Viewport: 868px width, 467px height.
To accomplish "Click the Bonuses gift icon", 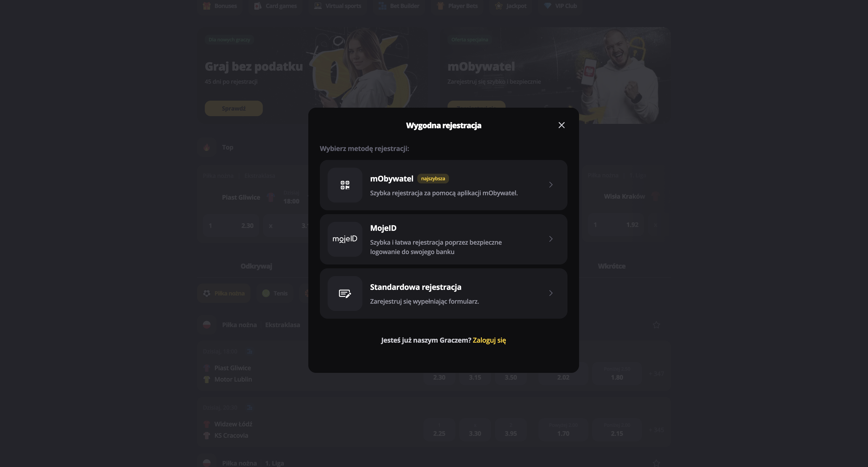I will [206, 6].
